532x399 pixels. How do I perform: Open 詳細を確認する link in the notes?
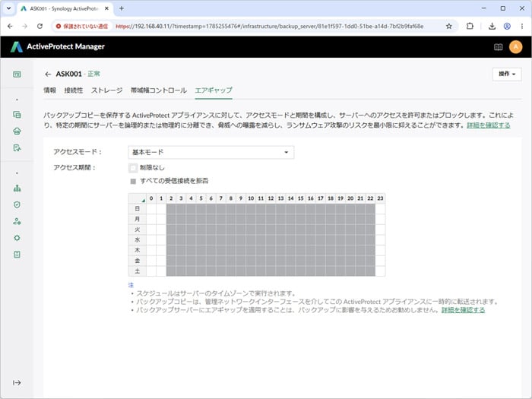463,310
